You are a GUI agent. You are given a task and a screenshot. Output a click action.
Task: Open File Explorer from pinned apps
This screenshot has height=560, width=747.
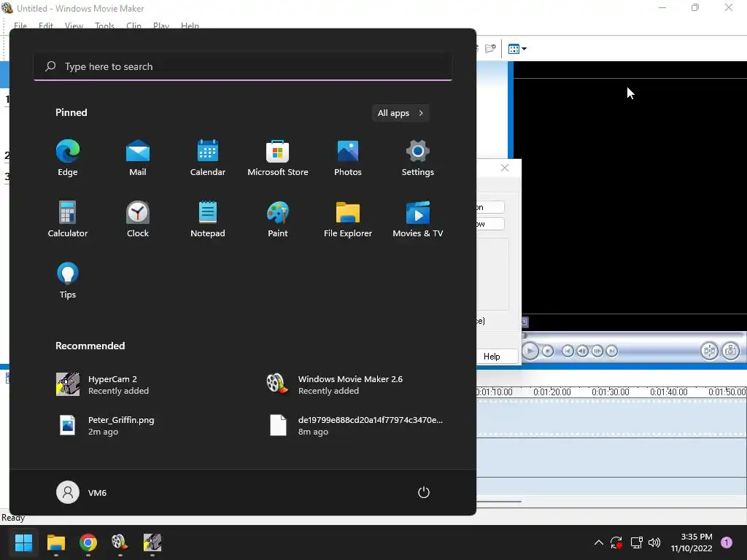(x=348, y=219)
